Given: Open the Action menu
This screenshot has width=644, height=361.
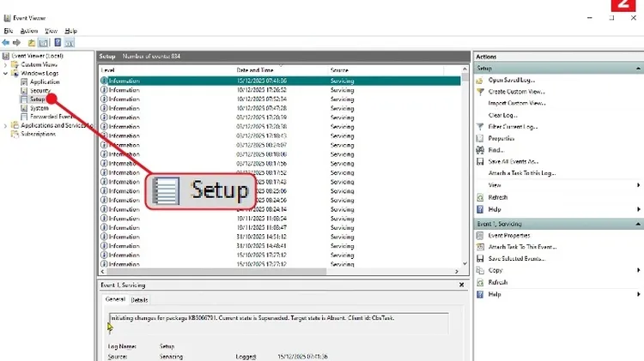Looking at the screenshot, I should [x=28, y=31].
